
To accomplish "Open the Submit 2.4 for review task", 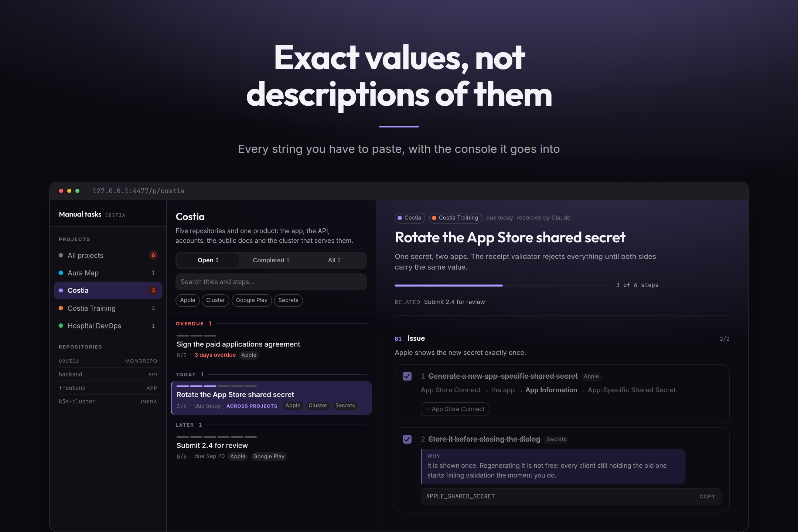I will click(x=271, y=449).
